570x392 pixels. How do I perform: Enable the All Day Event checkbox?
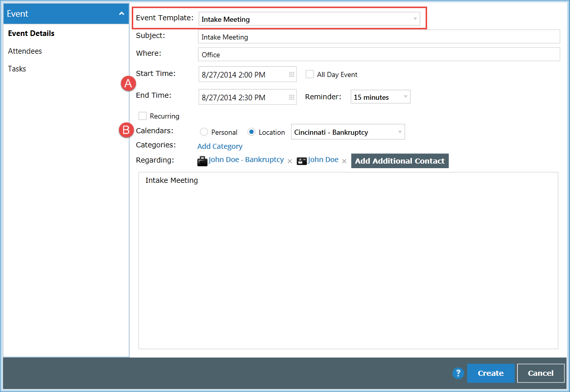point(310,74)
